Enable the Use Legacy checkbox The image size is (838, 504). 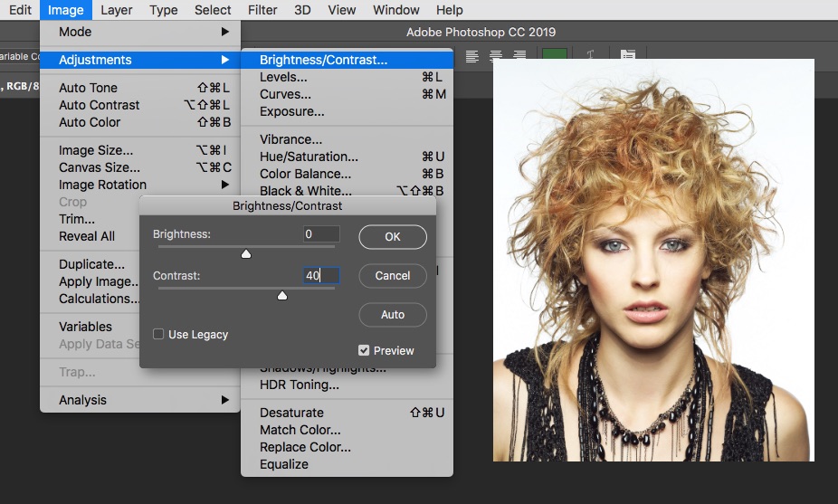pyautogui.click(x=158, y=334)
